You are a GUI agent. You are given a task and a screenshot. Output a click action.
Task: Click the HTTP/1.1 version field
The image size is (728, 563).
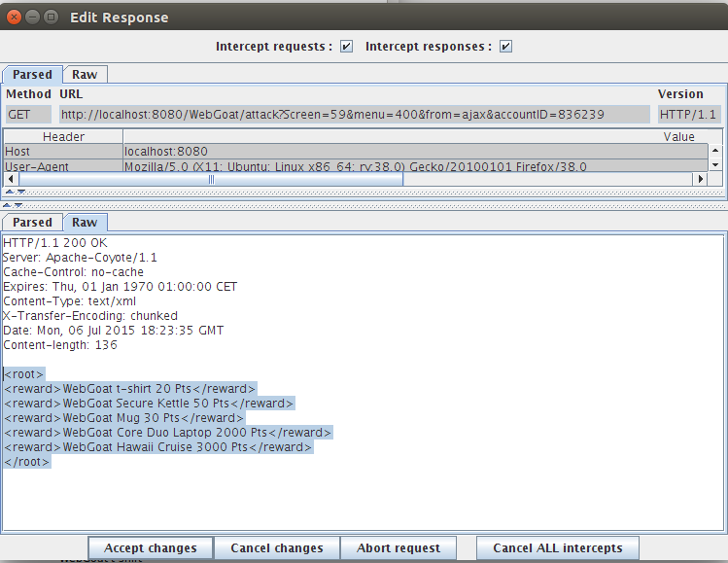point(689,115)
